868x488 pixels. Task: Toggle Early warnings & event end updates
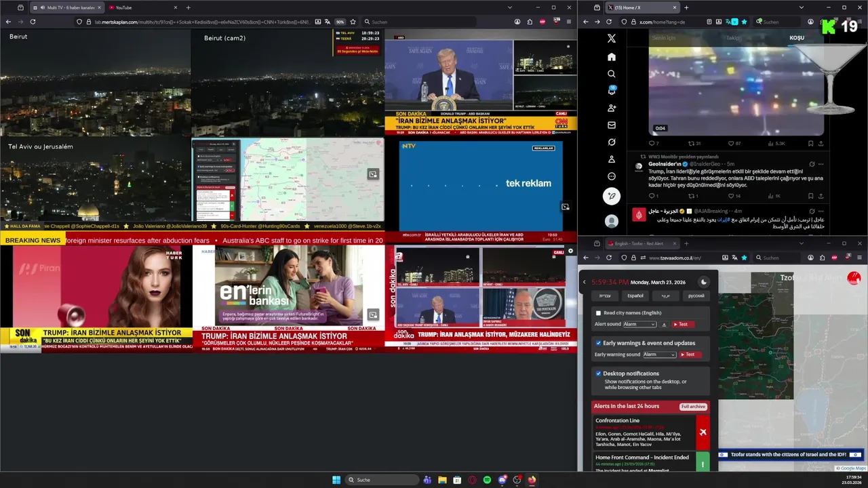[x=598, y=343]
